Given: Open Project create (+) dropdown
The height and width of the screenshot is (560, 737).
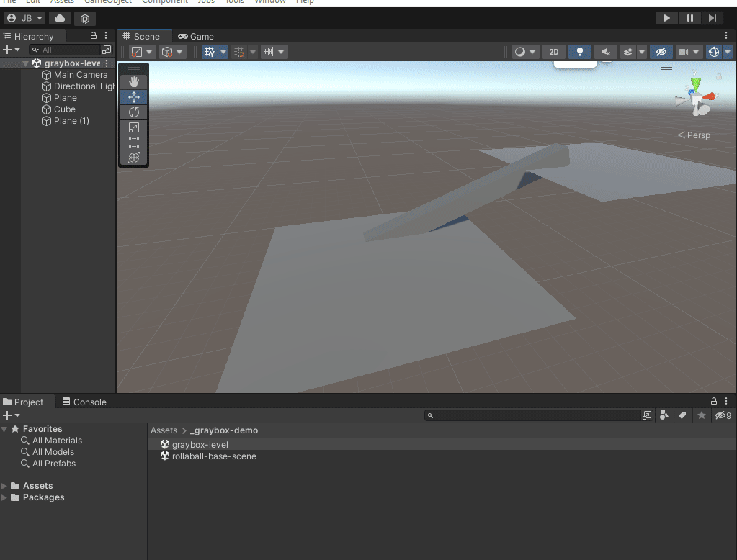Looking at the screenshot, I should [x=12, y=415].
